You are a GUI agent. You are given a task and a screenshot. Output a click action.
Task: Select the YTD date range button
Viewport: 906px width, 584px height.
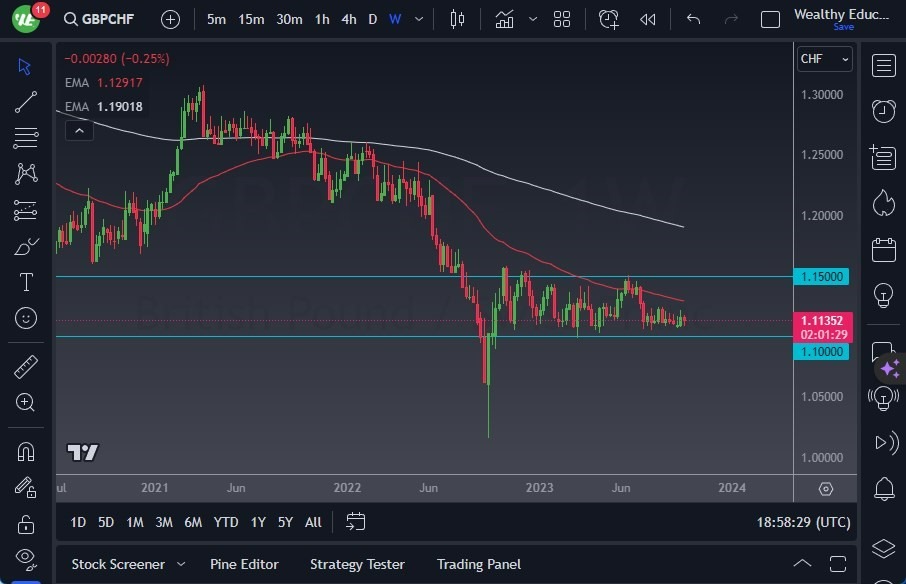click(225, 522)
